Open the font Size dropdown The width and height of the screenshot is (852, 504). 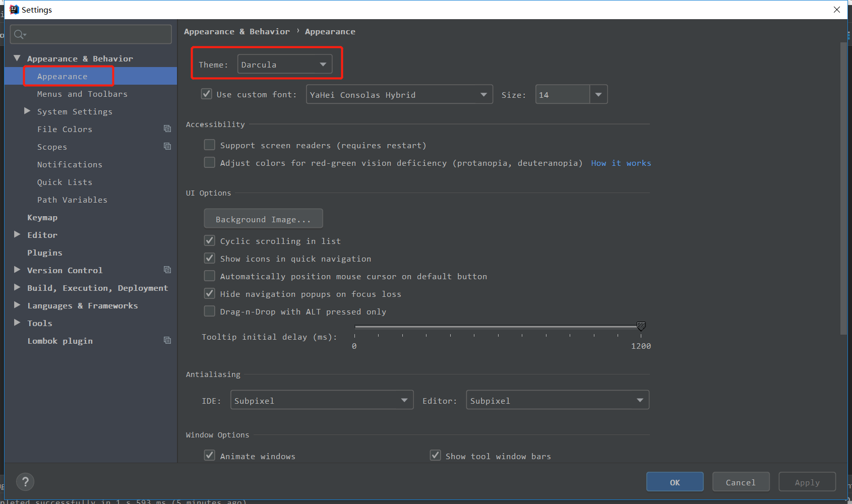[598, 94]
